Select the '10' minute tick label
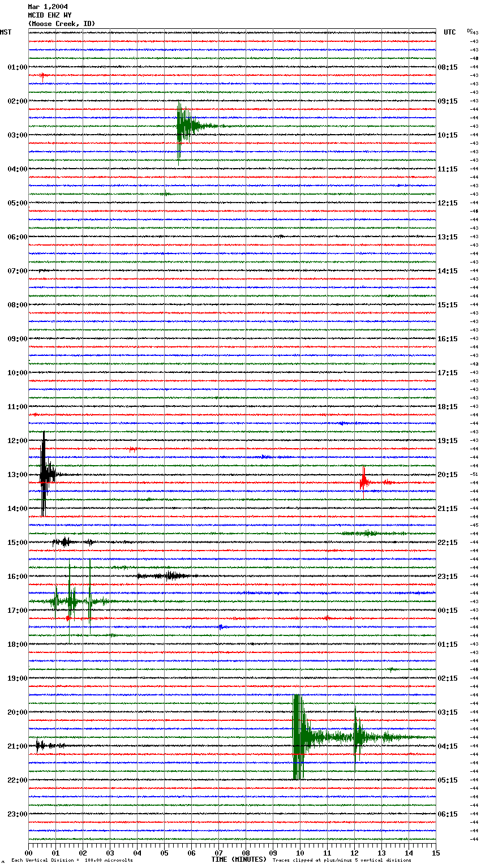Viewport: 481px width, 868px height. click(x=300, y=853)
